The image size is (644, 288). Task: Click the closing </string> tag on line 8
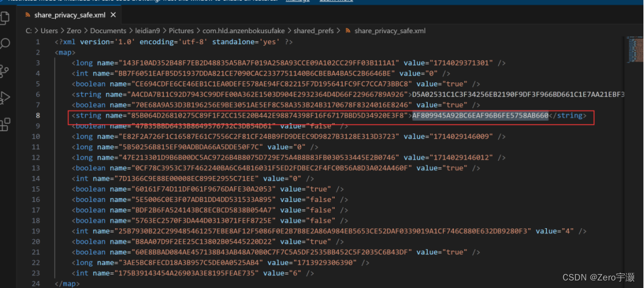pyautogui.click(x=568, y=116)
